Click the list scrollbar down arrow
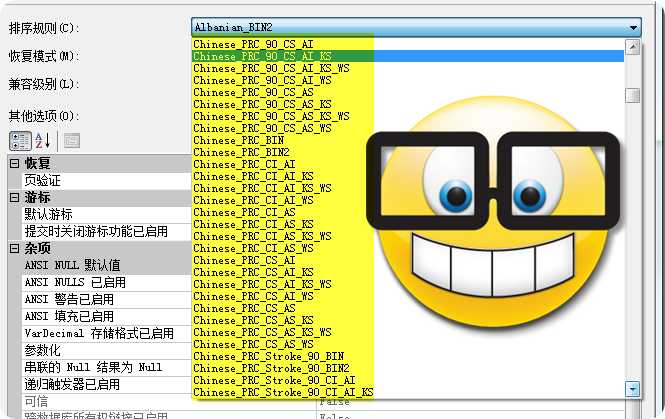The width and height of the screenshot is (665, 419). click(x=632, y=389)
